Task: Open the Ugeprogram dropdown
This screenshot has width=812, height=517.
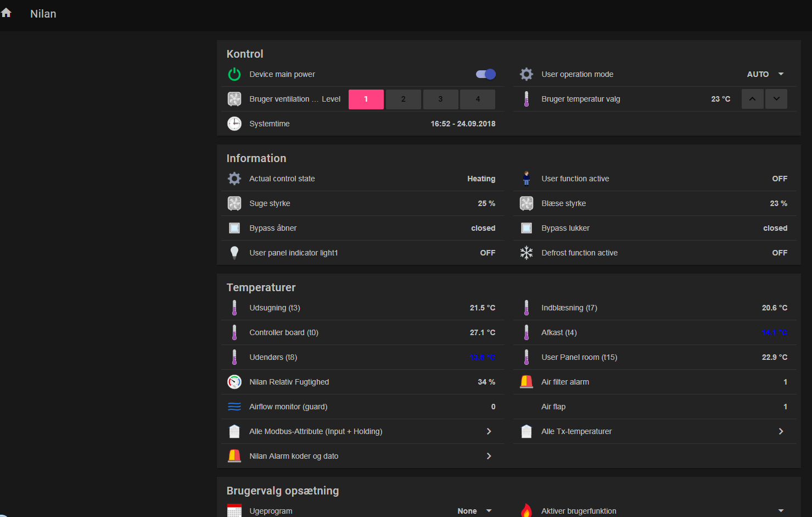Action: coord(475,511)
